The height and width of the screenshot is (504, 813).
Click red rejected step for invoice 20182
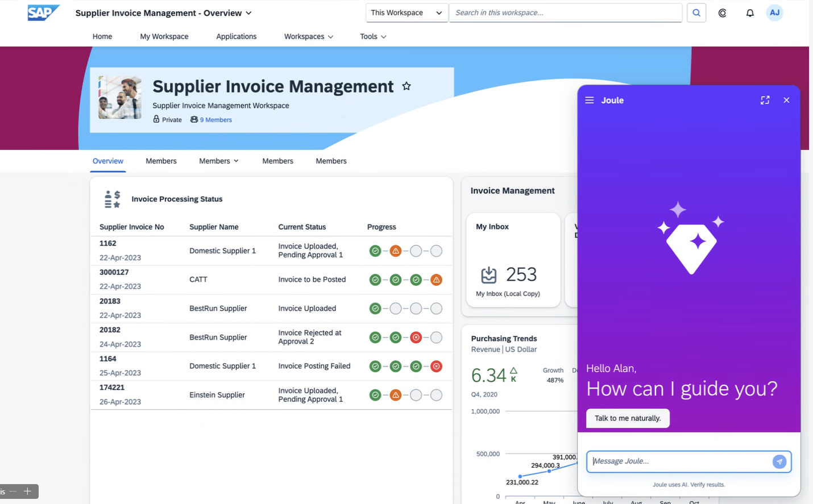coord(416,338)
